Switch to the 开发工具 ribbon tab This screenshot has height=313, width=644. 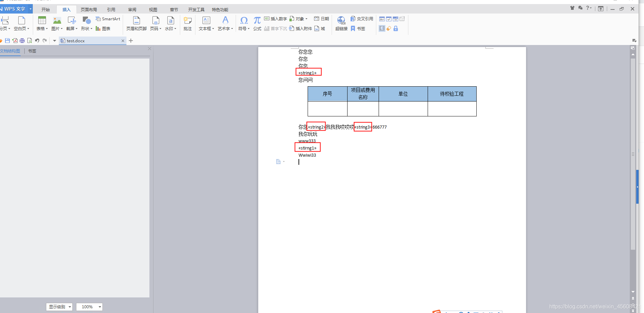tap(196, 9)
